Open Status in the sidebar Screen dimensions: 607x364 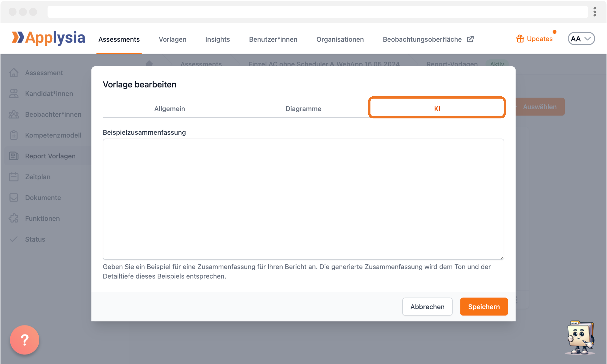[35, 239]
